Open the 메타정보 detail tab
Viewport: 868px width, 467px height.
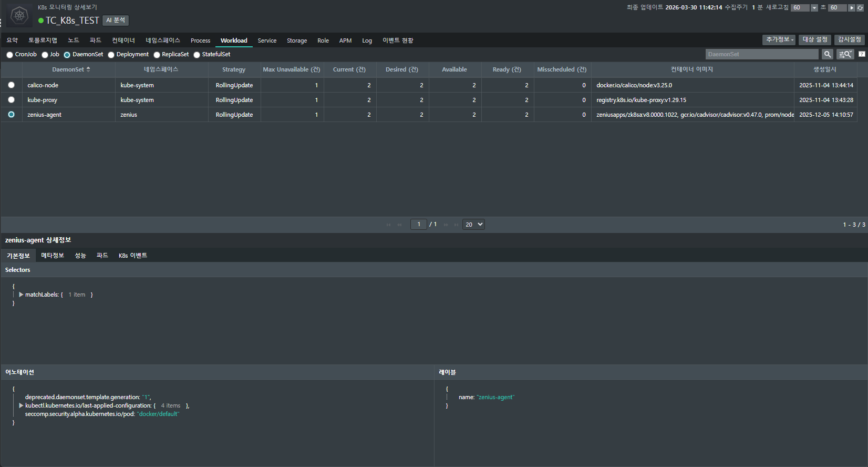click(x=52, y=256)
